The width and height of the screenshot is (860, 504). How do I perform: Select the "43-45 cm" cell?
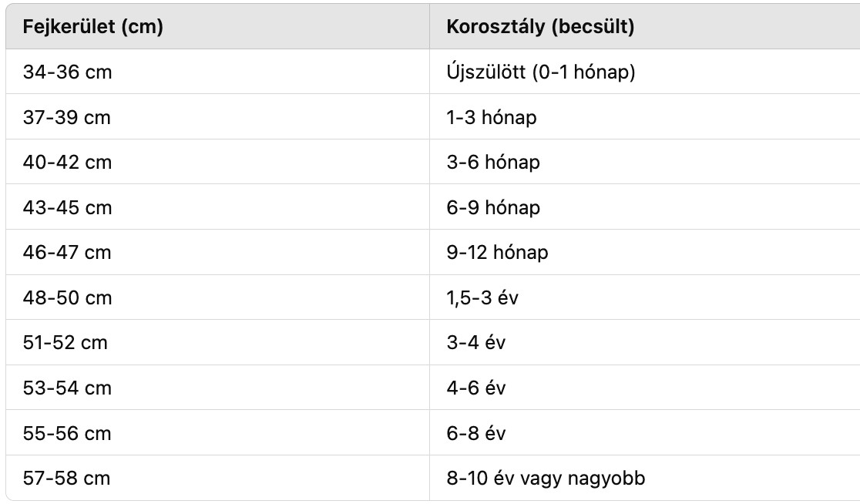(67, 207)
